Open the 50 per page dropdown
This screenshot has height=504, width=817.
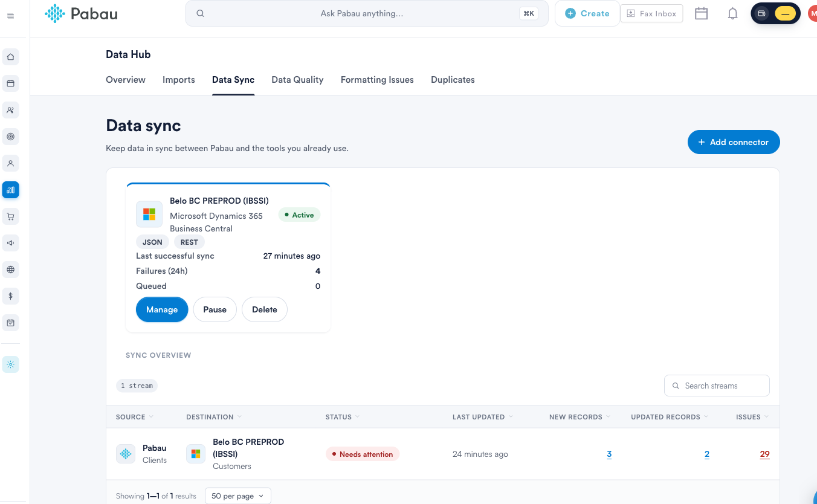[238, 496]
